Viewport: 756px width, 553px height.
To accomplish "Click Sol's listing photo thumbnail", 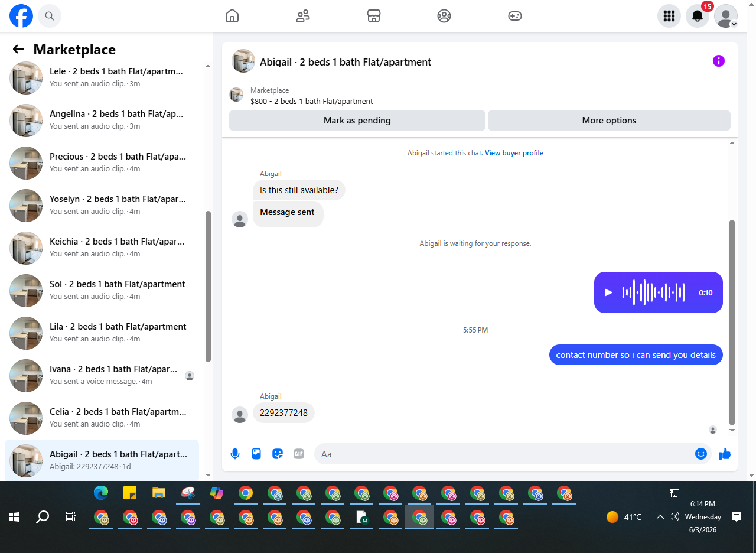I will pyautogui.click(x=26, y=291).
